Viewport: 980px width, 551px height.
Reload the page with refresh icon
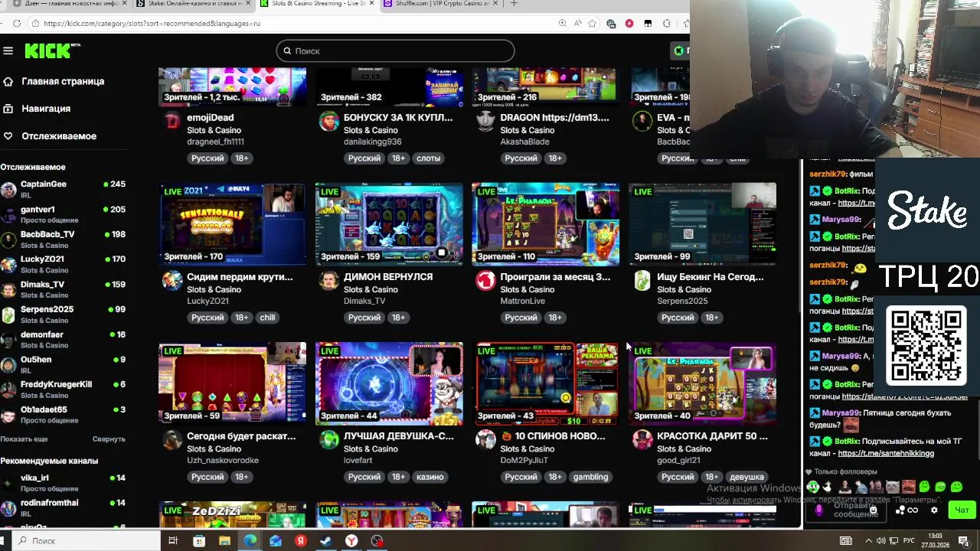(17, 24)
